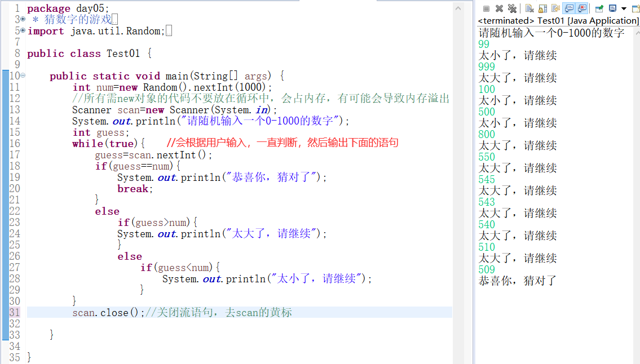
Task: Click the println 恭喜你，猜对了 statement in code
Action: click(222, 177)
